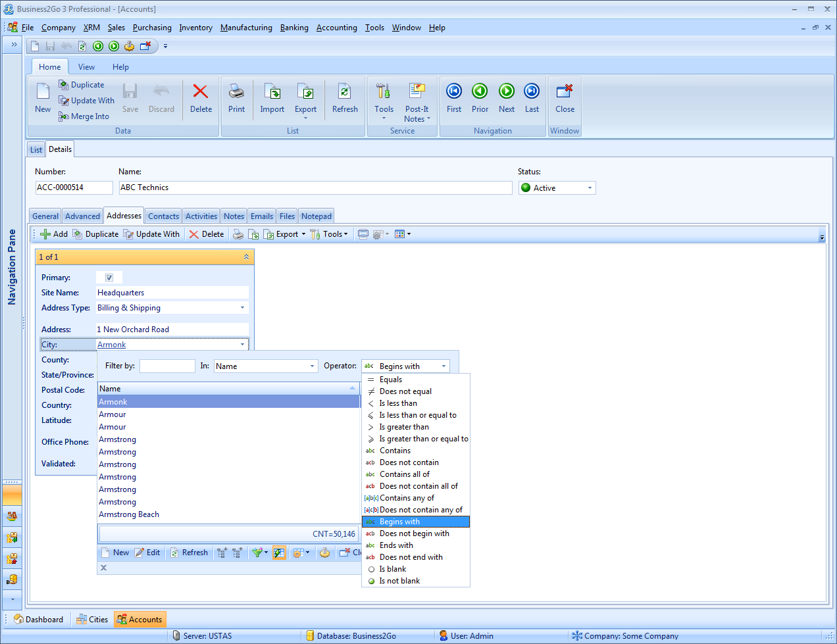Click the Print ribbon icon
This screenshot has height=644, width=837.
(236, 91)
